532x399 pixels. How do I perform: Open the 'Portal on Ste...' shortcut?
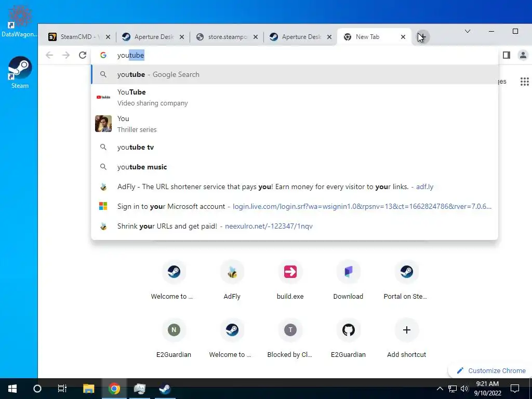tap(406, 280)
